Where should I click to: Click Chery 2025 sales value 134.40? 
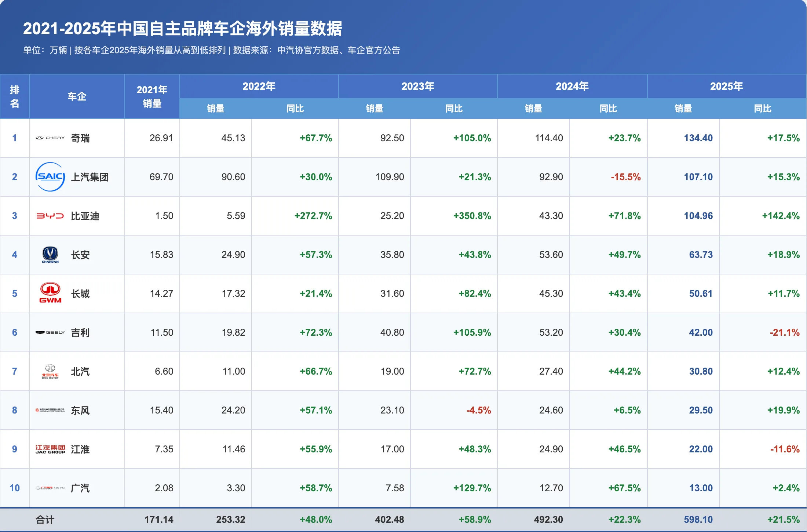click(x=698, y=138)
